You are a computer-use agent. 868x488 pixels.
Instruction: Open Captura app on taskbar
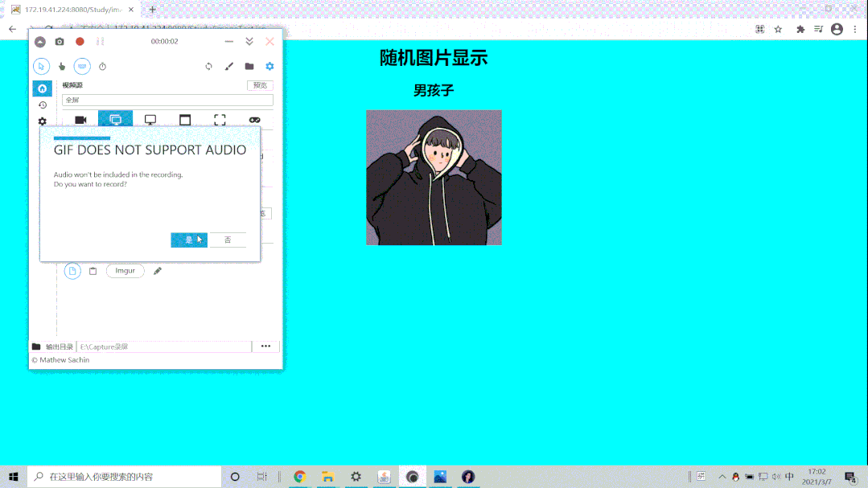pyautogui.click(x=413, y=477)
